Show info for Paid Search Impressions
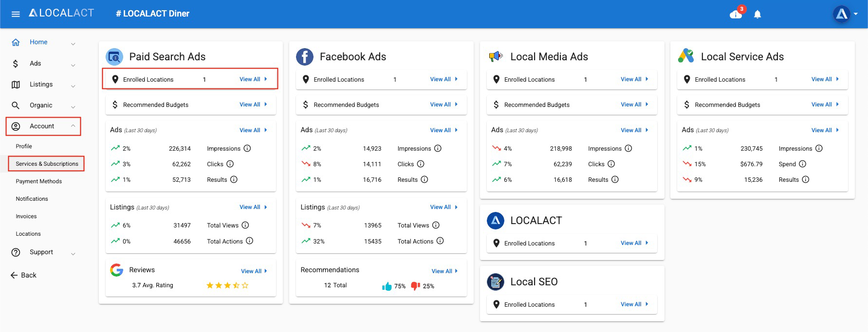Viewport: 868px width, 332px height. pos(247,148)
